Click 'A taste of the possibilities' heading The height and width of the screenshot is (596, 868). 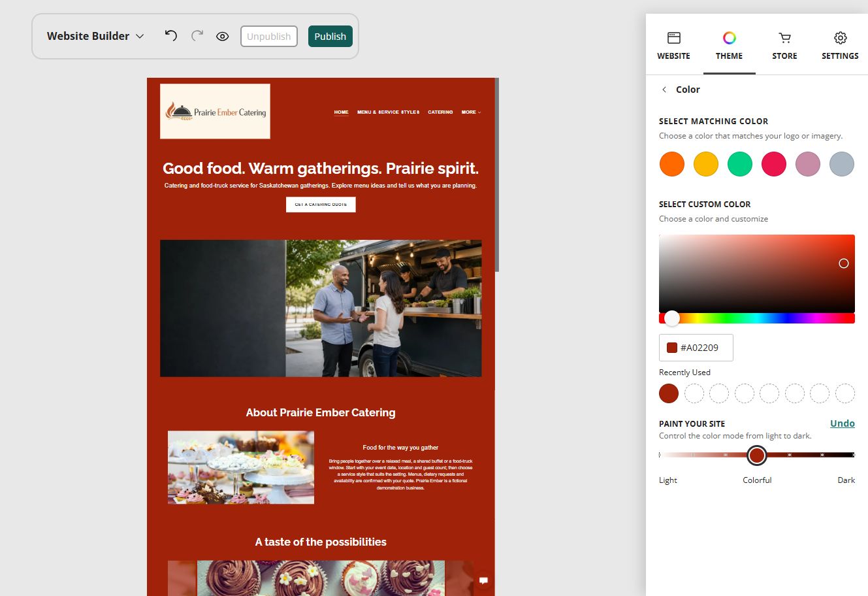coord(321,542)
